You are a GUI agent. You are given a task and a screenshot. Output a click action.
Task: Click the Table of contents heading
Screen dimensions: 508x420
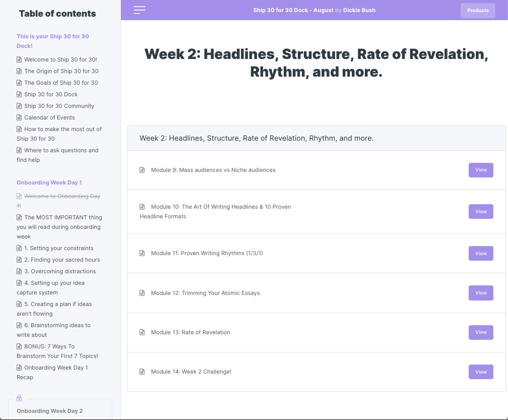(x=57, y=14)
